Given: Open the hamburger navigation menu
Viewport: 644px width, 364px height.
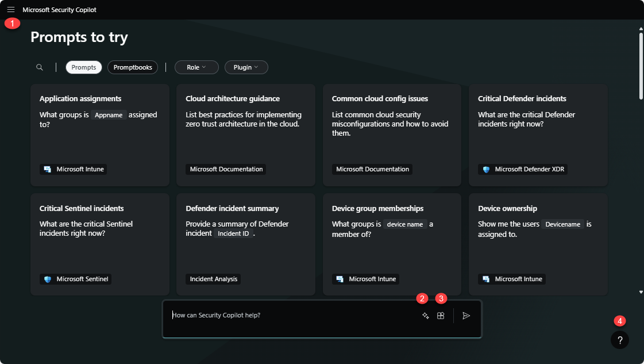Looking at the screenshot, I should click(11, 10).
